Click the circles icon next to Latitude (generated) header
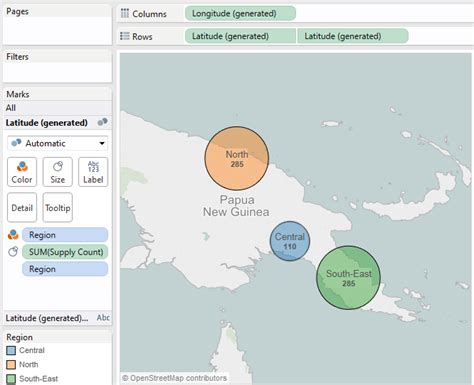Image resolution: width=474 pixels, height=385 pixels. (x=102, y=122)
